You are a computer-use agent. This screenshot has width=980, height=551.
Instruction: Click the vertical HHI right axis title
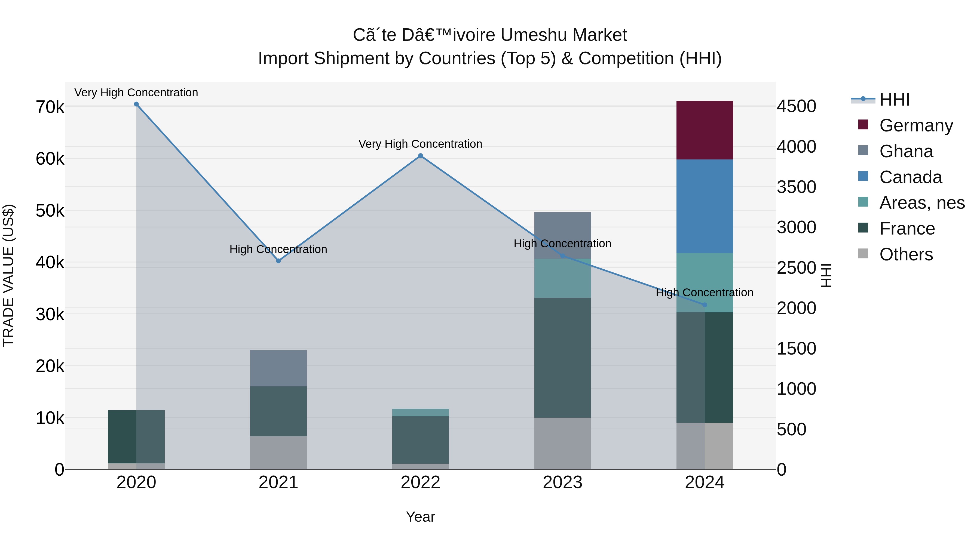[826, 275]
